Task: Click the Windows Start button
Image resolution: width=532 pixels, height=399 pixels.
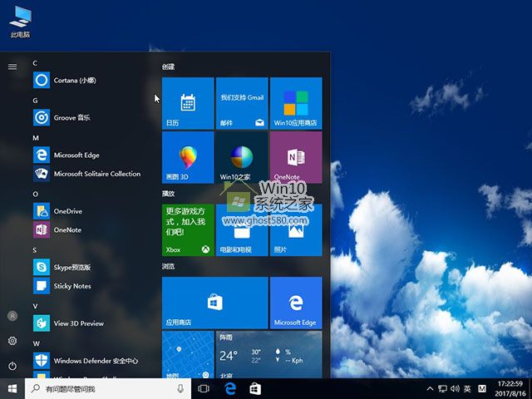Action: (x=12, y=389)
